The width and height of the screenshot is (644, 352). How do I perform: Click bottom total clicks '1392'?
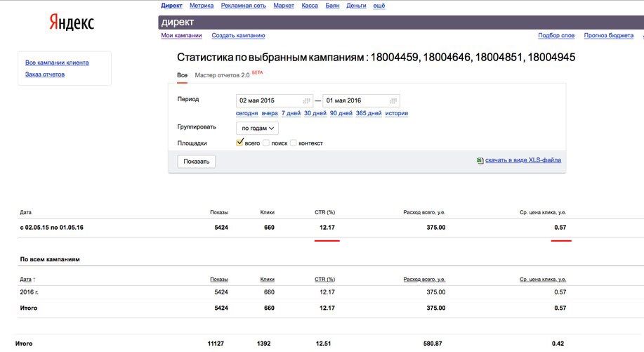tap(263, 344)
